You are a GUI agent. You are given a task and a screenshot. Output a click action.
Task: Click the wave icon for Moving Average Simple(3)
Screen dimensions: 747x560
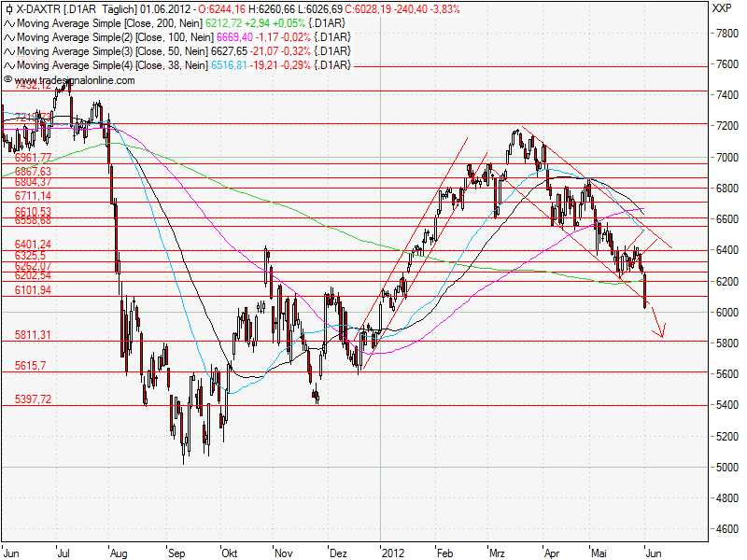click(x=10, y=52)
